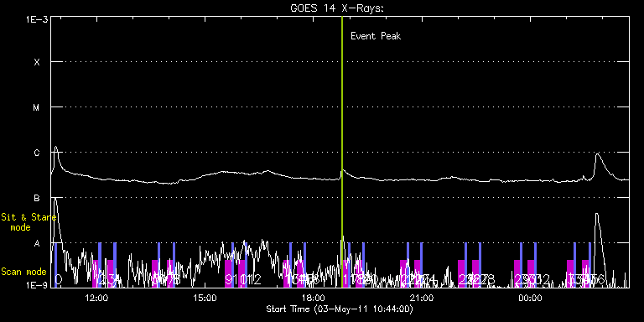
Task: Click the upper curve's late flare peak after 00:00
Action: pyautogui.click(x=597, y=155)
